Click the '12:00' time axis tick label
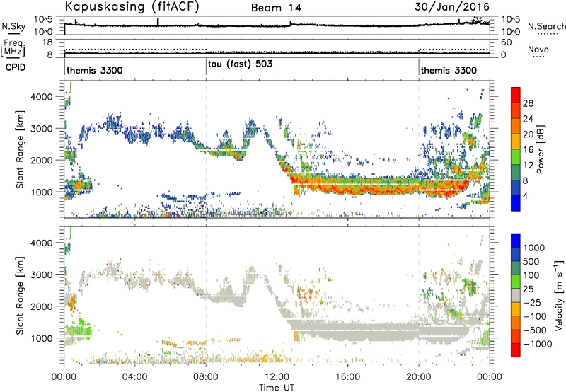566x392 pixels. [277, 377]
